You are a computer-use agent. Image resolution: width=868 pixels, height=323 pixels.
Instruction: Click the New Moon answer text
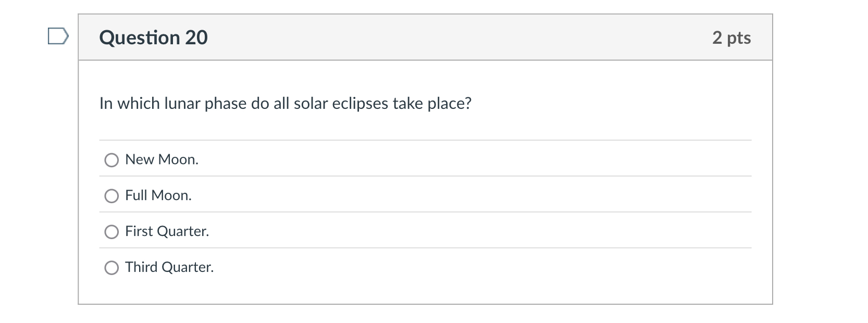pos(162,159)
